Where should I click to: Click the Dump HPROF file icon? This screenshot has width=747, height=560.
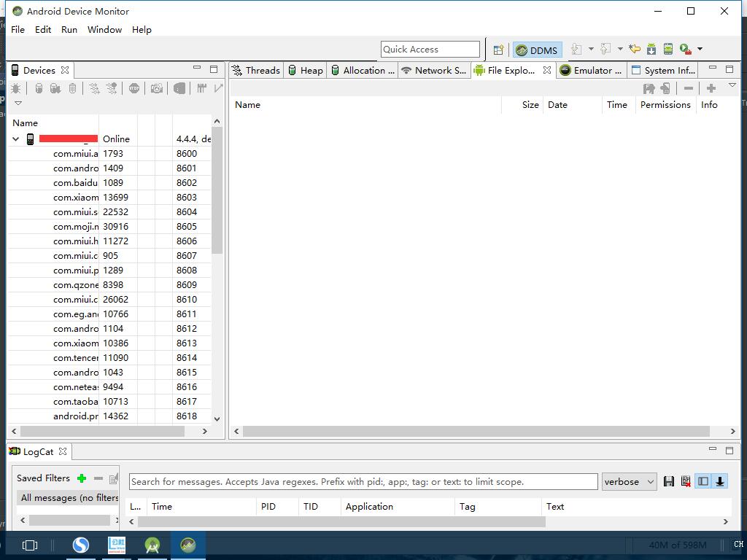[x=55, y=88]
